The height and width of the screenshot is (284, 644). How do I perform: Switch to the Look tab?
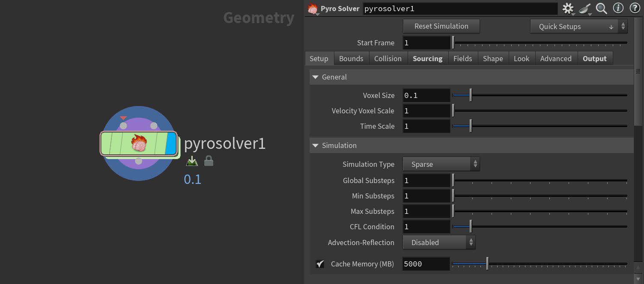521,59
